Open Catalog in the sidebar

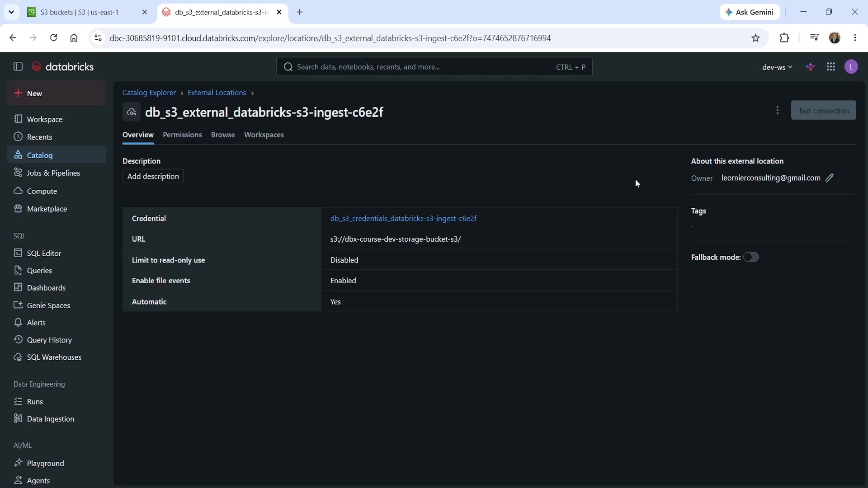coord(57,155)
